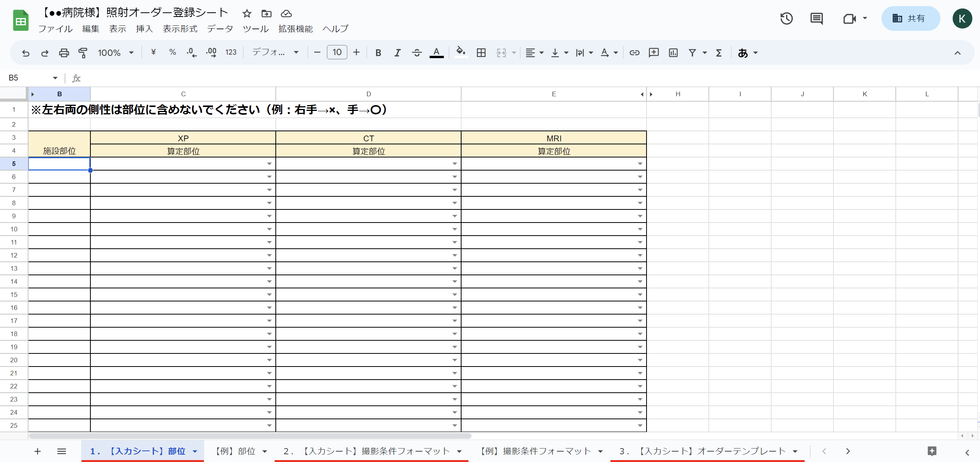Expand hidden columns arrow before column H

point(651,94)
